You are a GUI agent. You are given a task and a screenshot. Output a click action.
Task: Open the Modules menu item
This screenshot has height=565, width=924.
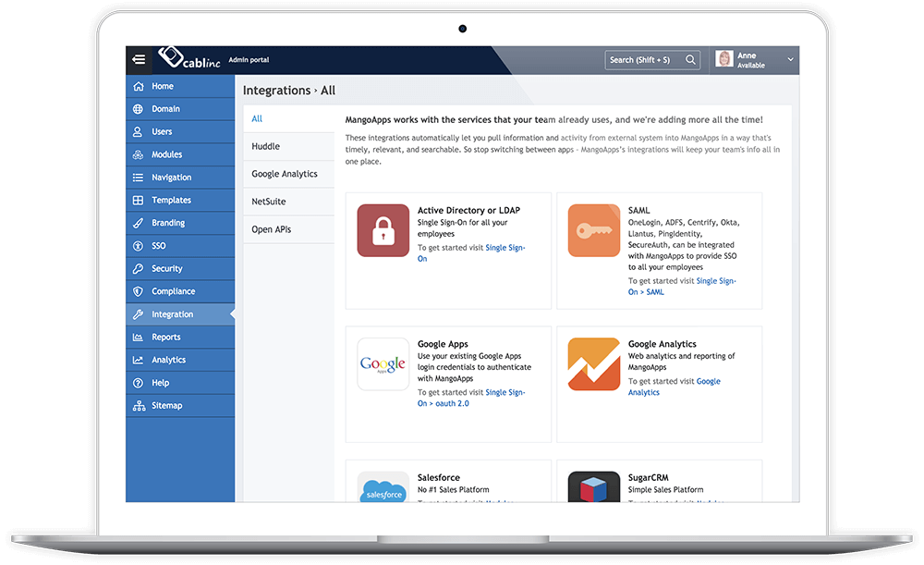coord(180,154)
